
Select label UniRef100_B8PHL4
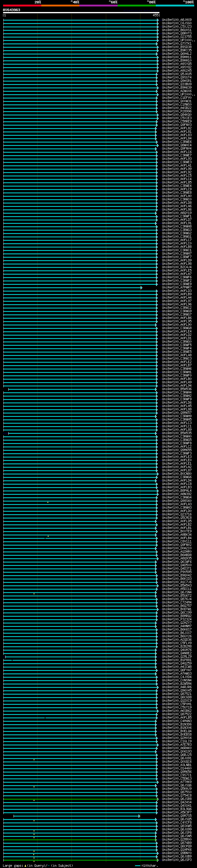tap(177, 490)
